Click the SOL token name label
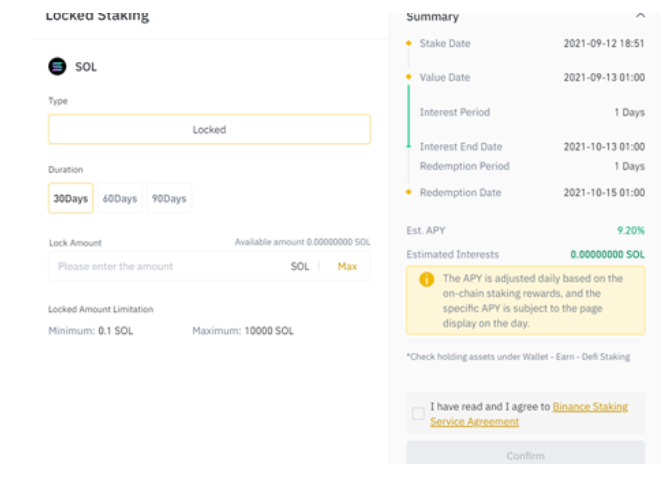671x479 pixels. click(86, 67)
